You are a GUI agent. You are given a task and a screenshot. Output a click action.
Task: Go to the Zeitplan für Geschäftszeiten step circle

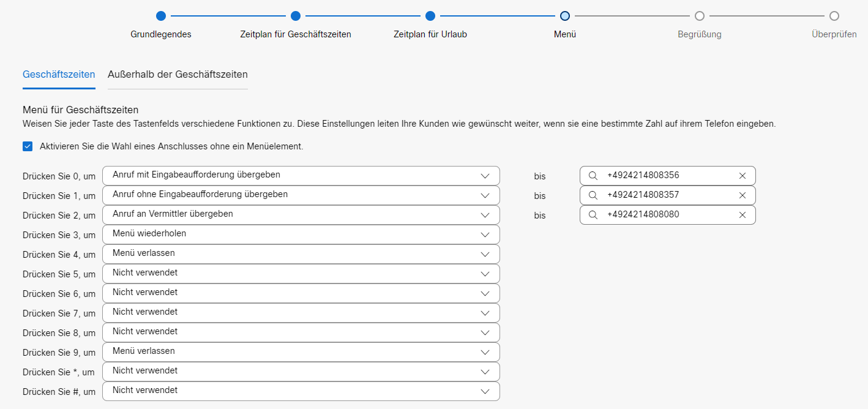pos(296,16)
